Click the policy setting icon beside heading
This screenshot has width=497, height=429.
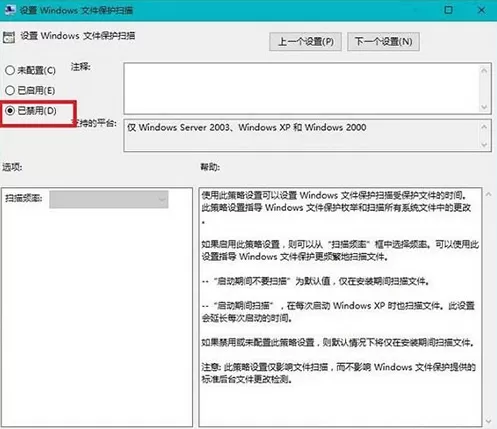tap(9, 37)
